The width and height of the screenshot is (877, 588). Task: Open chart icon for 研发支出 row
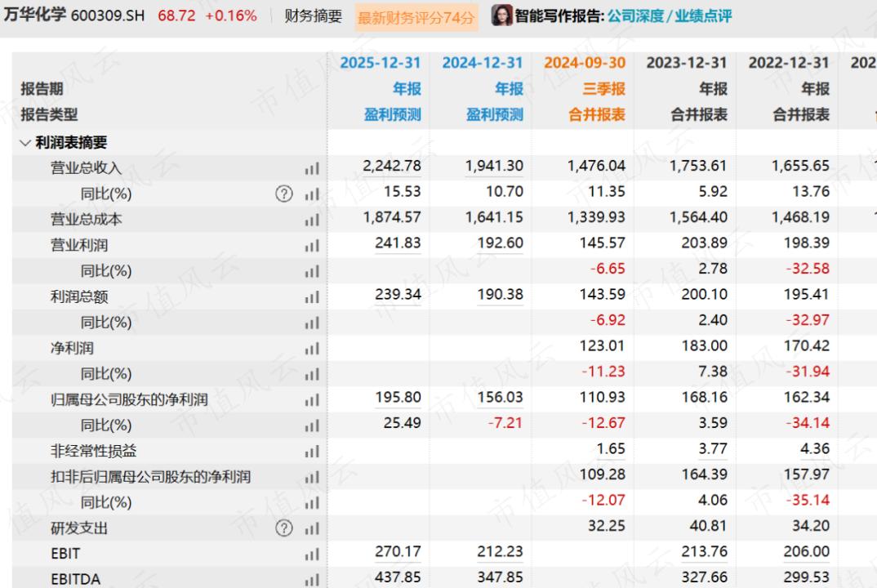[312, 528]
